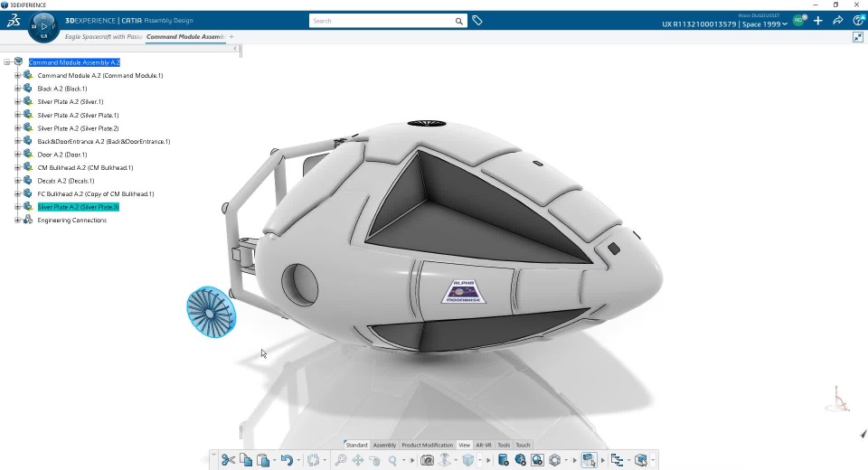Click the Fly/Walk navigation icon
Viewport: 868px width, 470px height.
pos(445,460)
